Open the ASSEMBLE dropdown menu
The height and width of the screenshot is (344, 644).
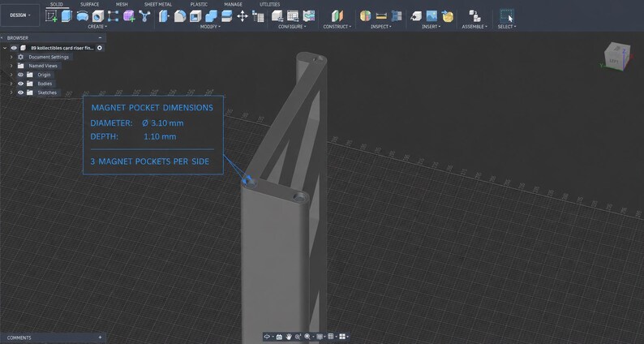point(474,27)
